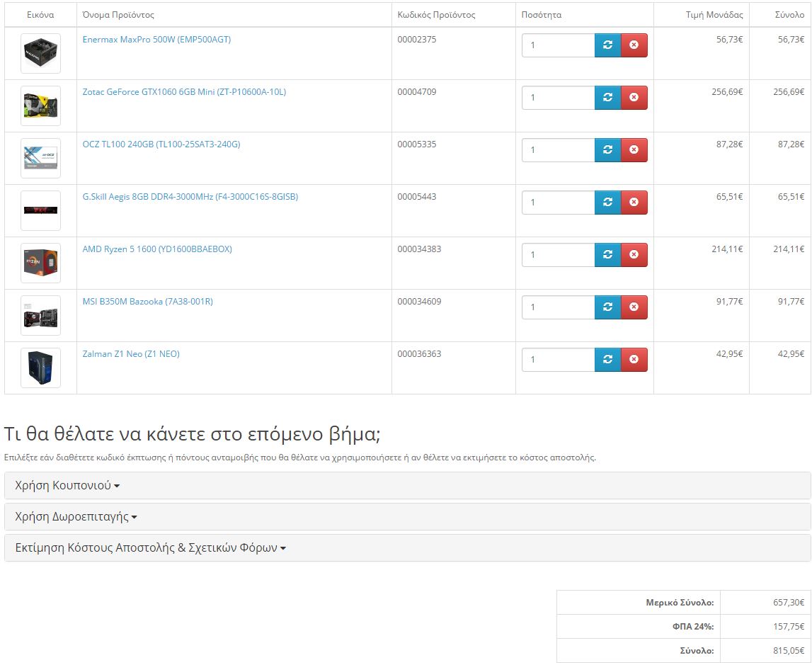Select the ΦΠΑ 24% value 157,75€
812x665 pixels.
pyautogui.click(x=789, y=627)
